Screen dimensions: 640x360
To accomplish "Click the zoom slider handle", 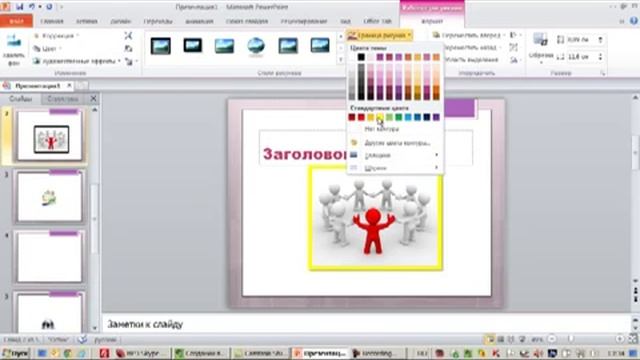I will tap(571, 339).
